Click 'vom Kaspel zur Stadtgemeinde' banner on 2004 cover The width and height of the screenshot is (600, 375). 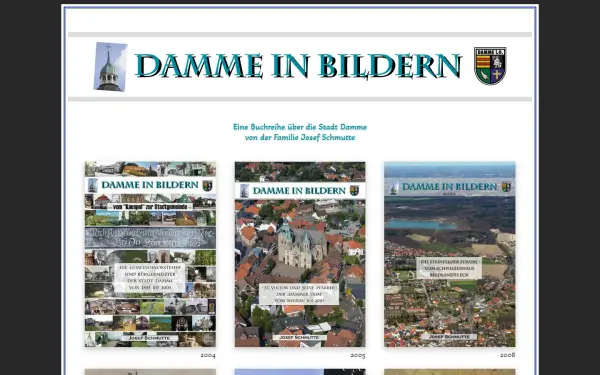click(150, 207)
